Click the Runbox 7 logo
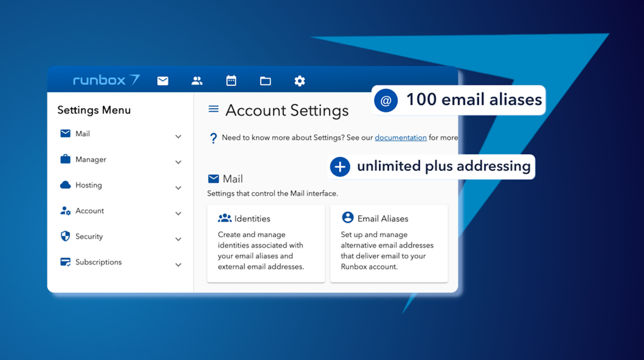Image resolution: width=644 pixels, height=360 pixels. coord(106,80)
